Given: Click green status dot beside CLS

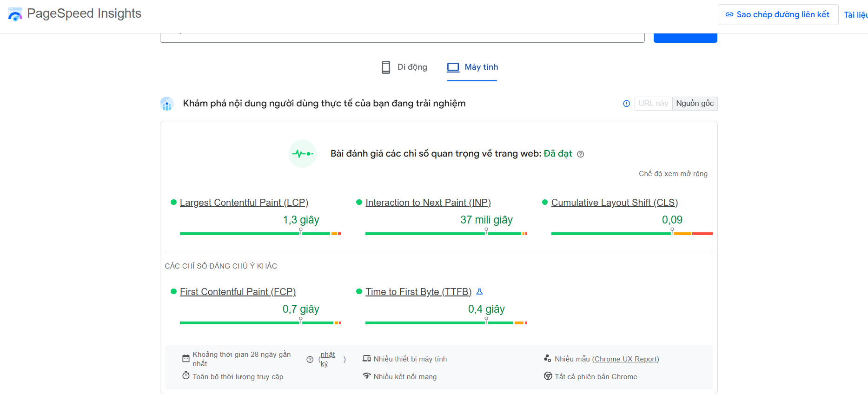Looking at the screenshot, I should pyautogui.click(x=545, y=202).
